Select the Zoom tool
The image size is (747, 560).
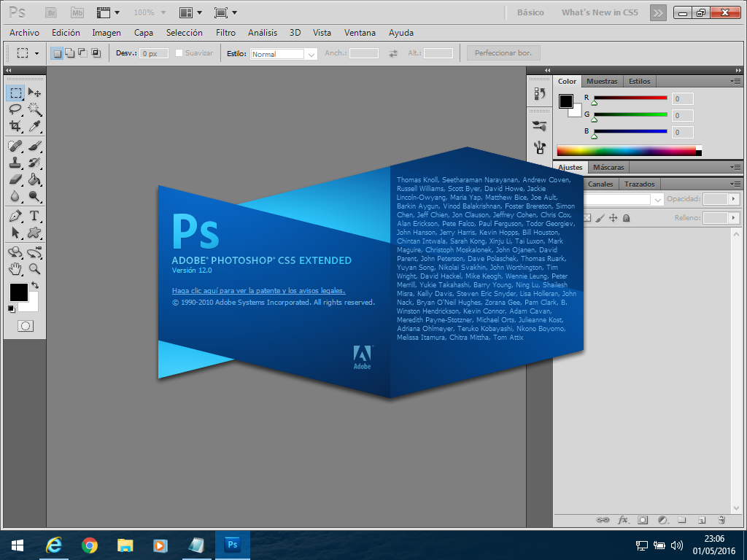[x=34, y=269]
